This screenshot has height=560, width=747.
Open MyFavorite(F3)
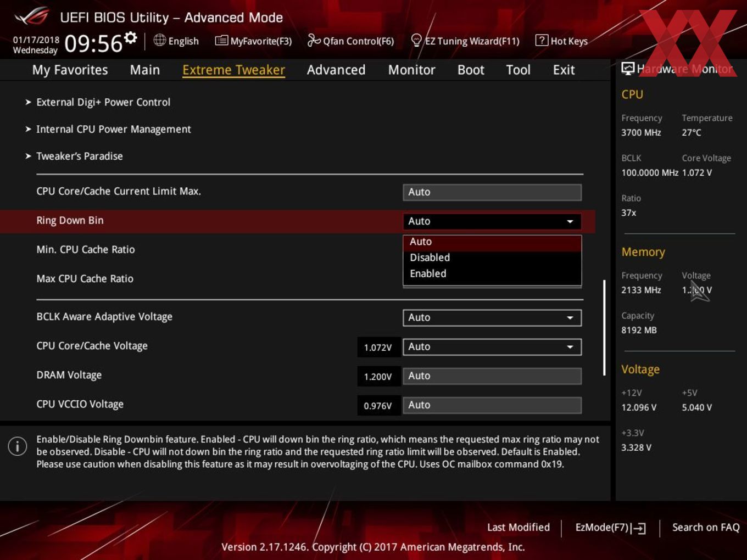click(253, 41)
